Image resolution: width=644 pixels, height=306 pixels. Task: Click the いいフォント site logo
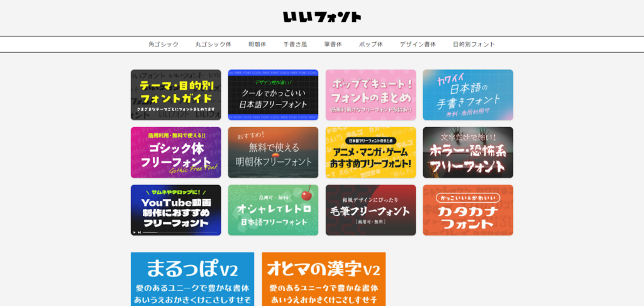coord(321,17)
